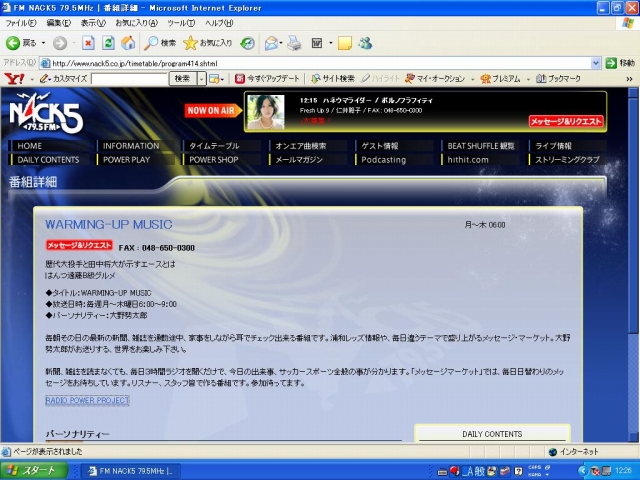Click the RADIO POWER PROJECT link
640x480 pixels.
pyautogui.click(x=87, y=400)
